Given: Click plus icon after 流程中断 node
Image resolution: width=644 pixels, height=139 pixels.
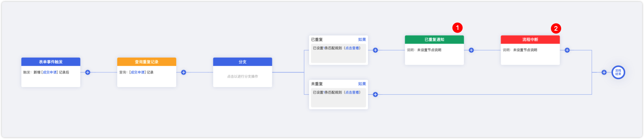Looking at the screenshot, I should pos(567,50).
